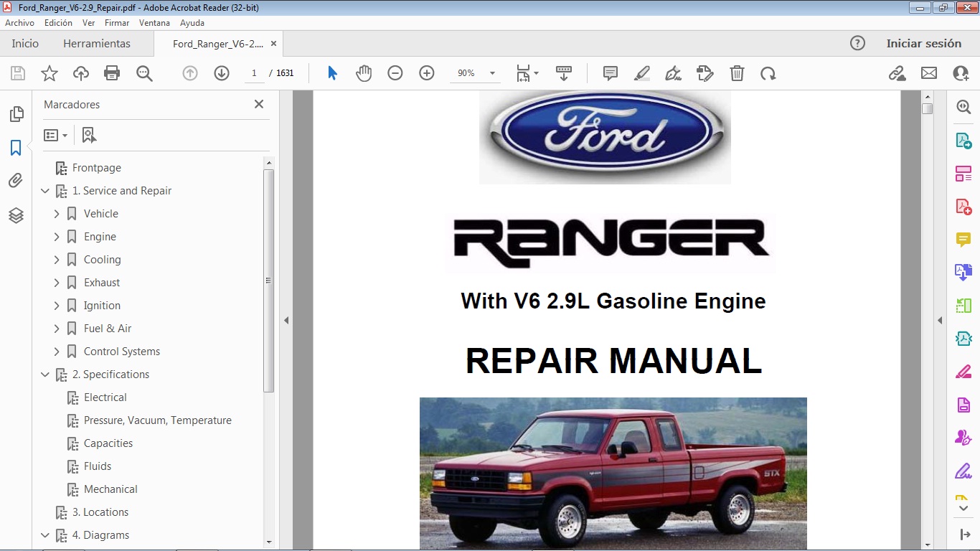980x551 pixels.
Task: Select the arrow Selection tool
Action: coord(332,73)
